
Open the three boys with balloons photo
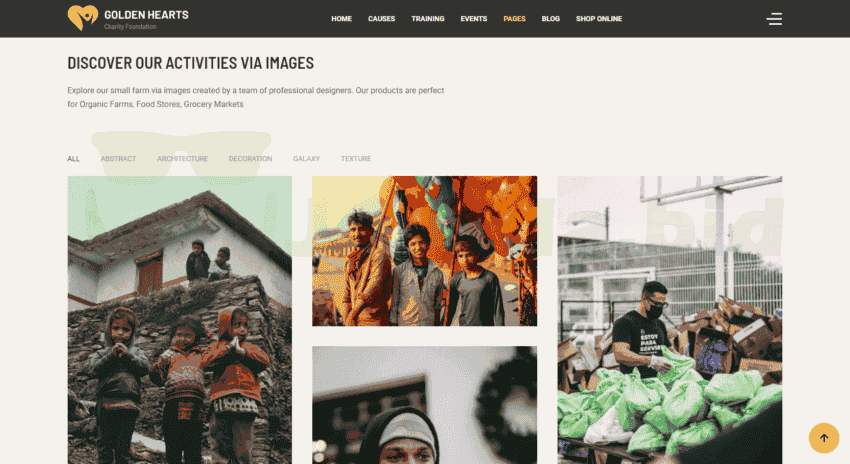pyautogui.click(x=424, y=251)
